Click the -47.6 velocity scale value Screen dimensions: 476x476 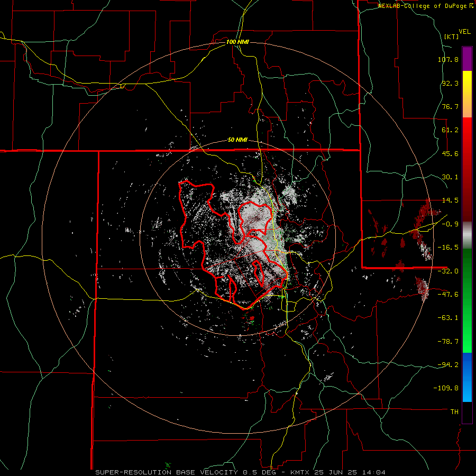(448, 295)
